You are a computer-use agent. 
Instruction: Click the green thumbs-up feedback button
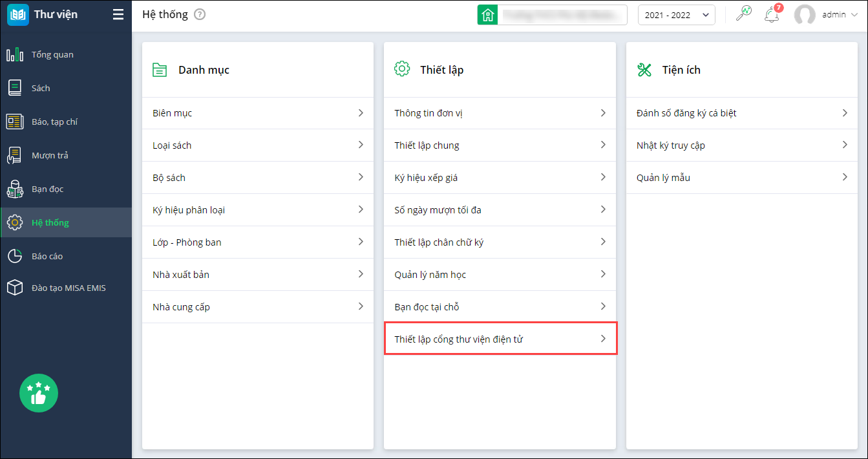39,392
